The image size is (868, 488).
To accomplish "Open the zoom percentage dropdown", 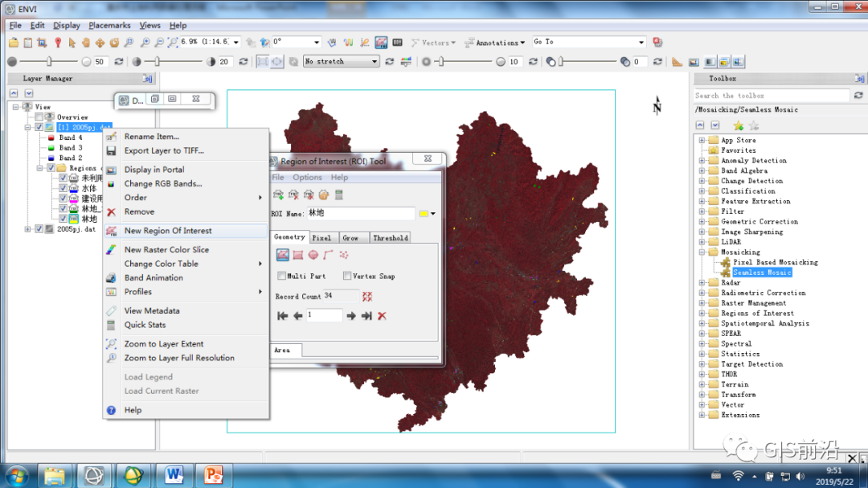I will (x=235, y=42).
